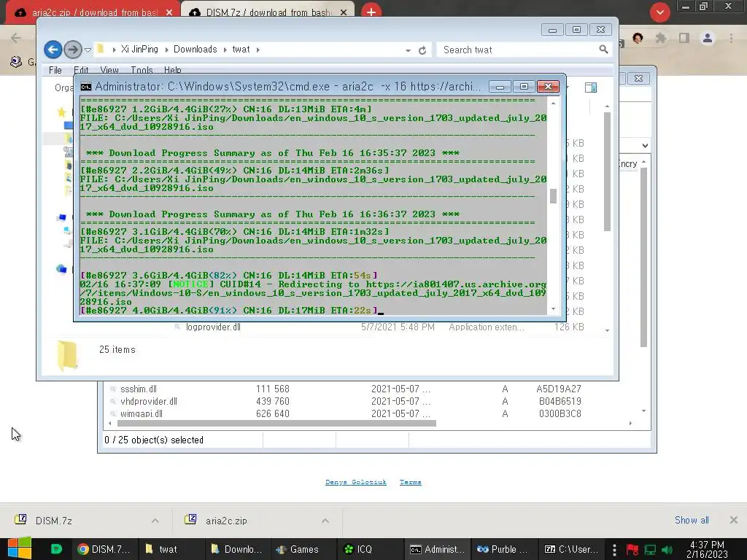This screenshot has height=560, width=747.
Task: Toggle the browser side panel icon
Action: (x=684, y=38)
